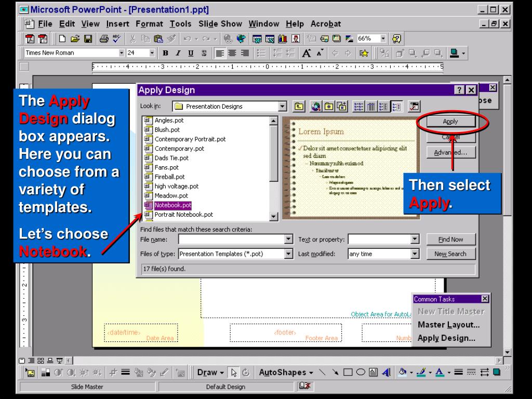Click the Font Color swatch
This screenshot has height=399, width=532.
(440, 373)
